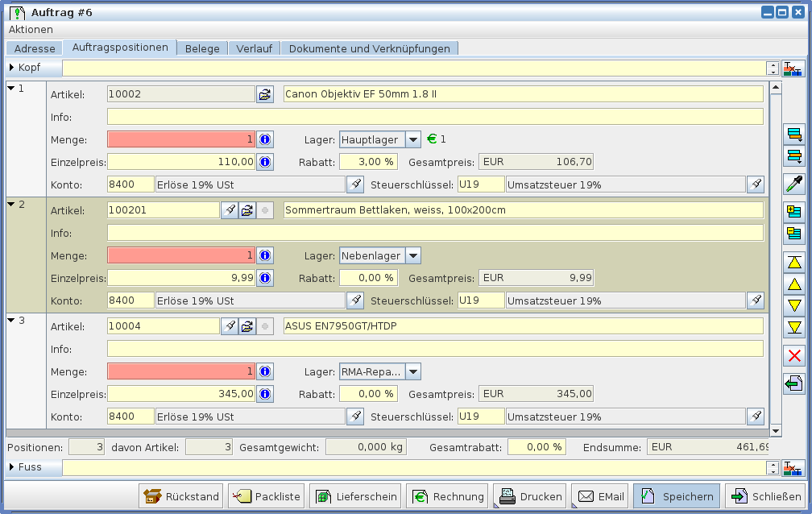Click pin icon beside Konto in position 2
Screen dimensions: 812x514
(354, 301)
